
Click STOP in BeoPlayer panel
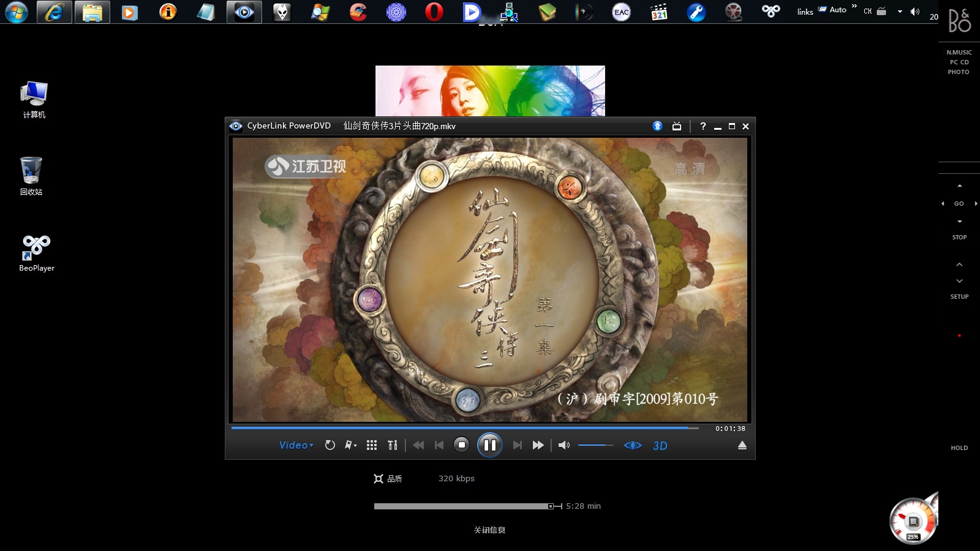point(960,238)
